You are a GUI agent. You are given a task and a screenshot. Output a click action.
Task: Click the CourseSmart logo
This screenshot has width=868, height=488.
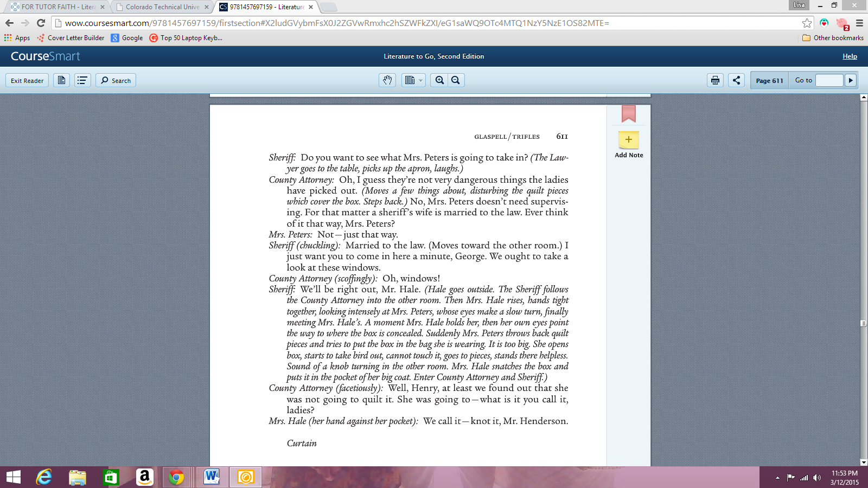tap(46, 56)
